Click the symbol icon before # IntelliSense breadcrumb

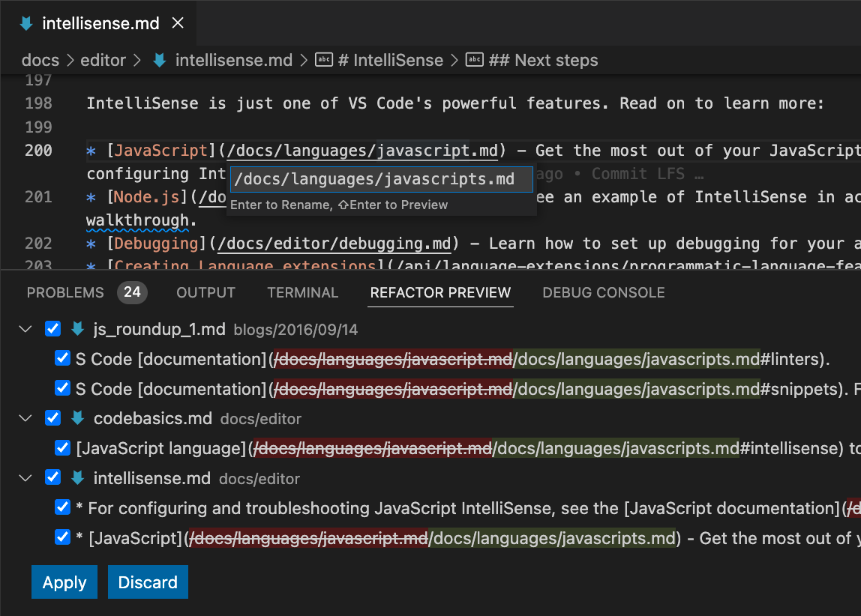tap(324, 60)
